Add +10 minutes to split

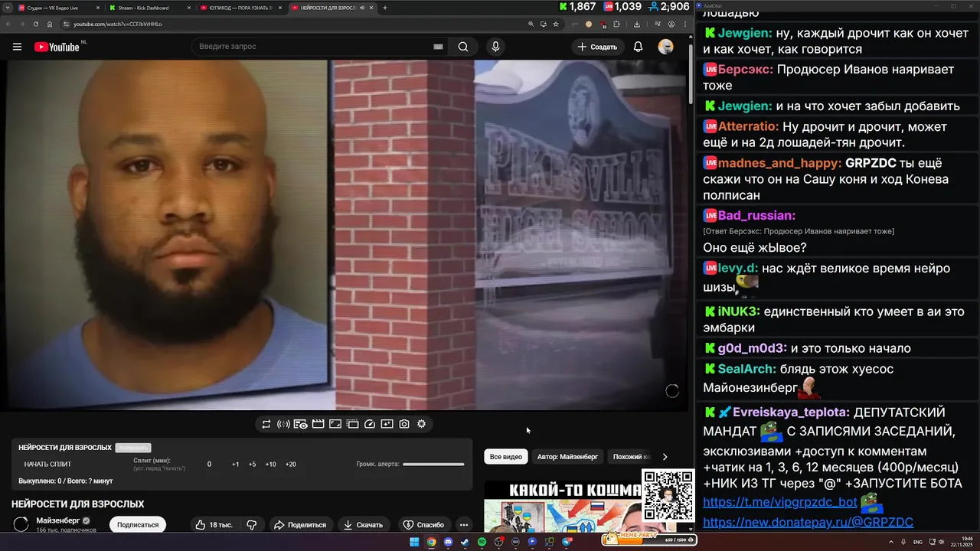coord(271,465)
